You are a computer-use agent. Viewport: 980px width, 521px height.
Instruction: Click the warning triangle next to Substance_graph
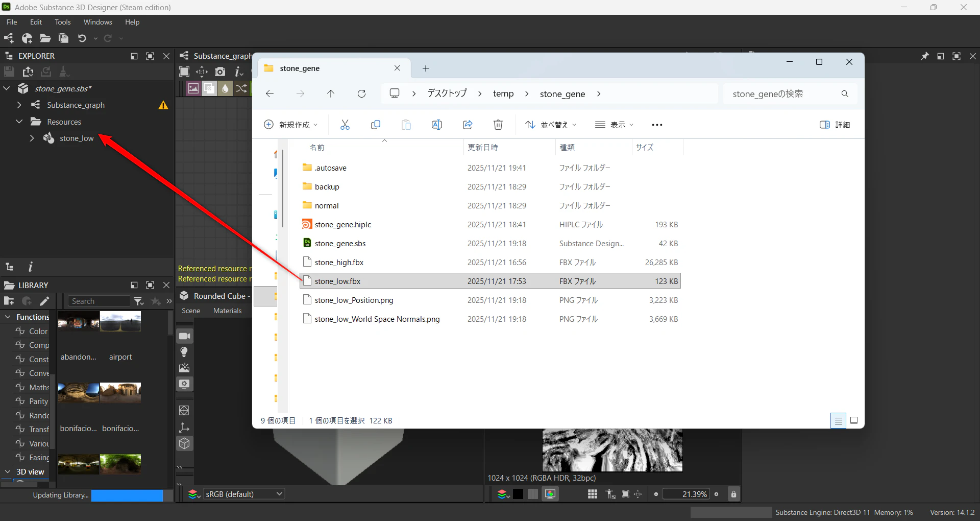163,105
